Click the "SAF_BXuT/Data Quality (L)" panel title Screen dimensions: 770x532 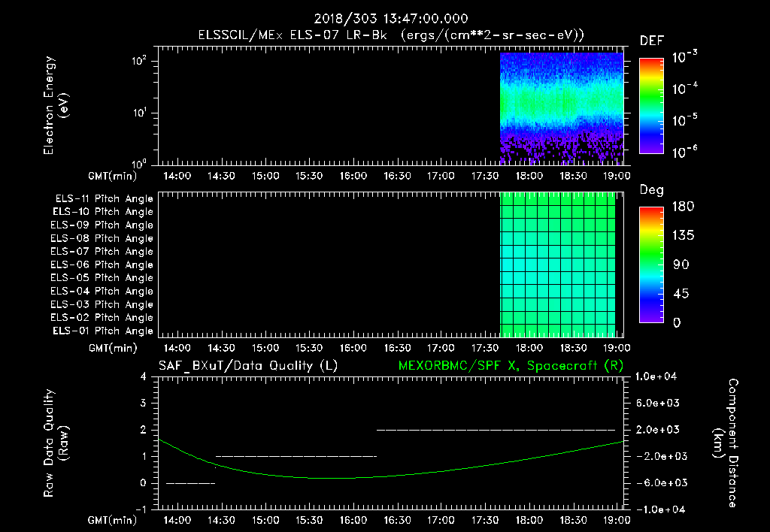[x=248, y=366]
